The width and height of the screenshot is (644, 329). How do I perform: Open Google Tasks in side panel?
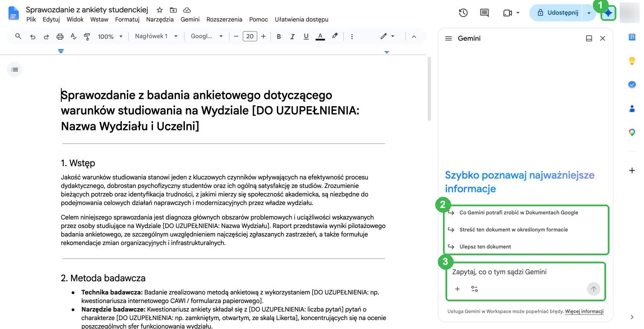pyautogui.click(x=632, y=84)
